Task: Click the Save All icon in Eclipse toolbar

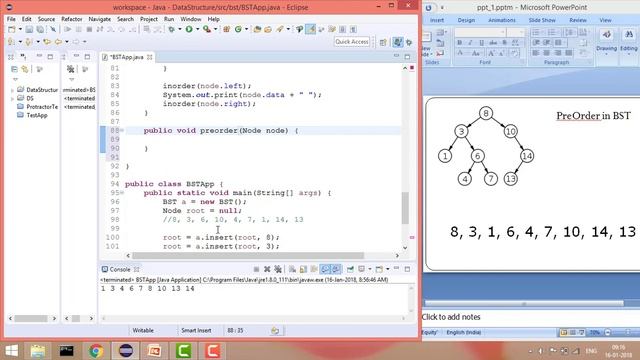Action: [x=40, y=29]
